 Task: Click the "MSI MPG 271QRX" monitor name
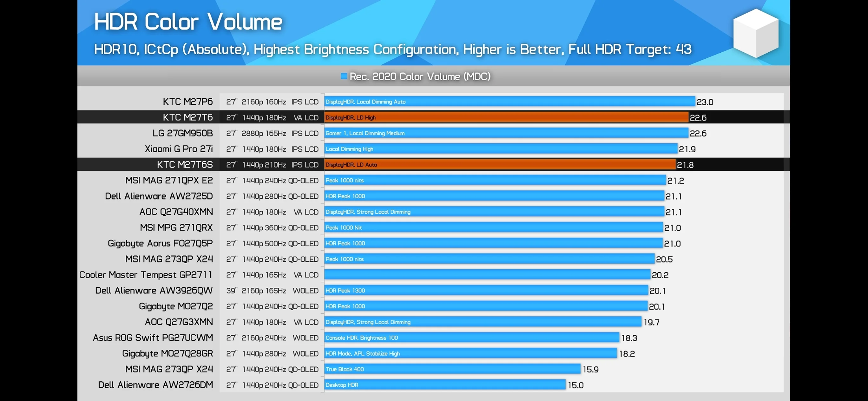(177, 227)
